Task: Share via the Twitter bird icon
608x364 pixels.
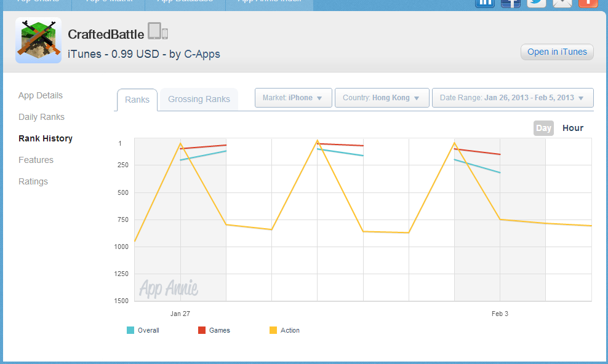Action: [x=536, y=2]
